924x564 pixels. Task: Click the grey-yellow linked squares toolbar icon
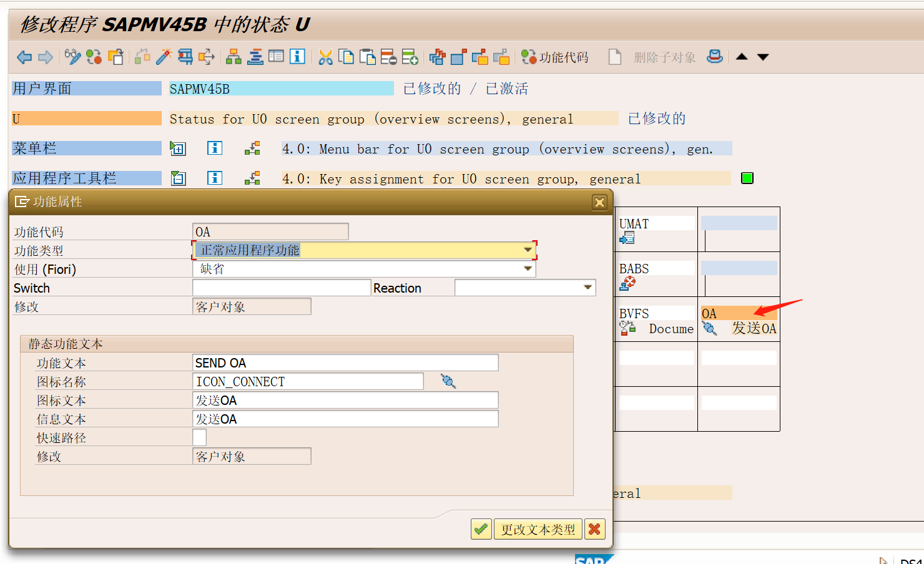pos(501,57)
